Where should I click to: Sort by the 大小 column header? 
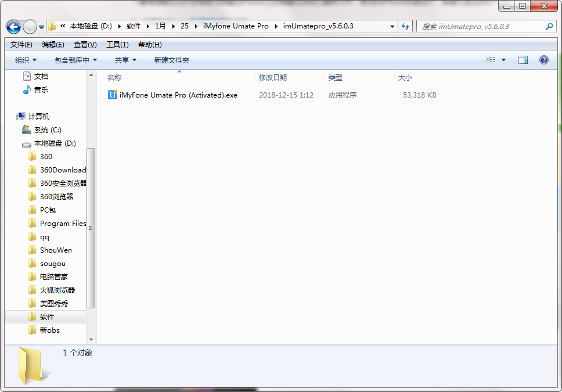[417, 77]
